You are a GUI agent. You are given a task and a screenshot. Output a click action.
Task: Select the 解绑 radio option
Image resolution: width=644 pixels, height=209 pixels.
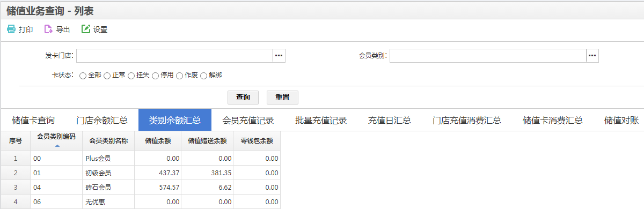pos(203,76)
